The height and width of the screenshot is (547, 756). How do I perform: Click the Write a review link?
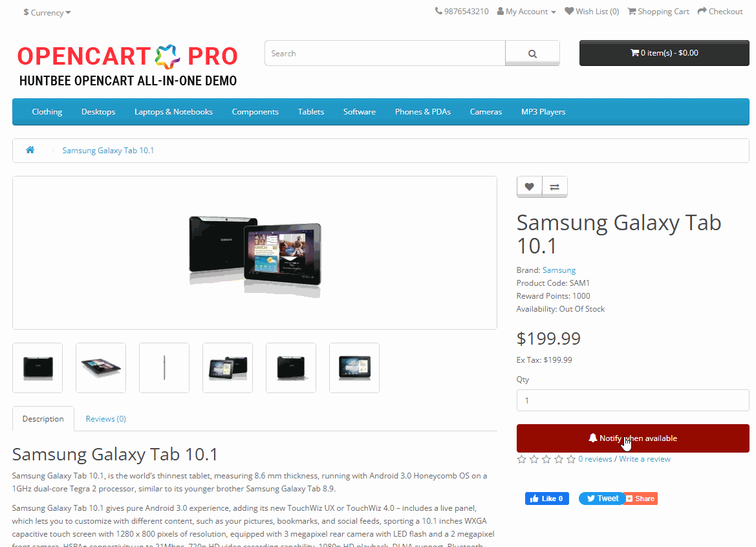click(645, 459)
